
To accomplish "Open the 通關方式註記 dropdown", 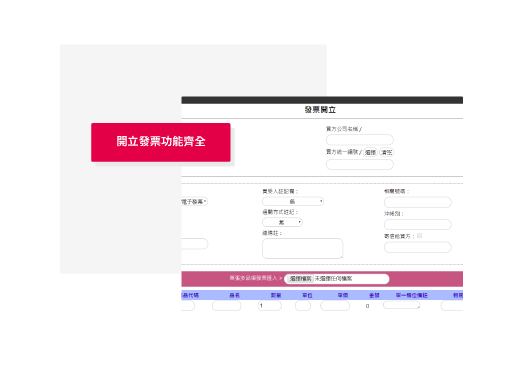I will tap(283, 222).
